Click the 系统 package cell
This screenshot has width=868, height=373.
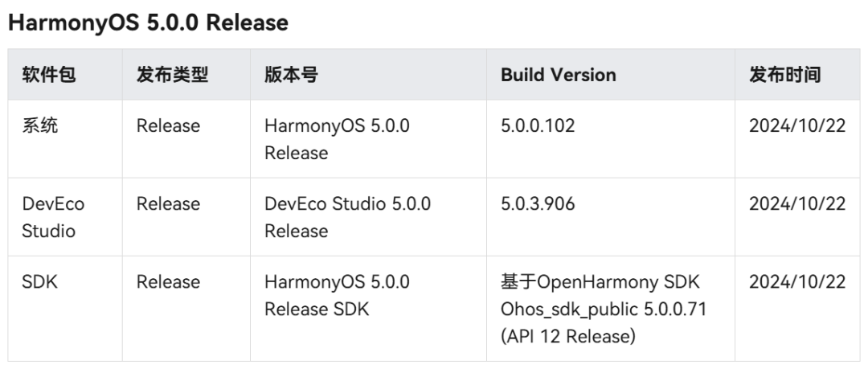[40, 125]
